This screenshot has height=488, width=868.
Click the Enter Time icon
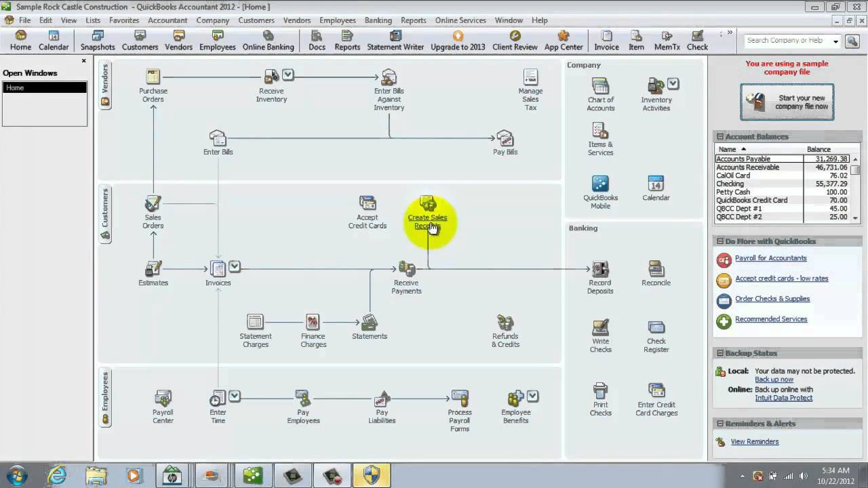point(218,398)
